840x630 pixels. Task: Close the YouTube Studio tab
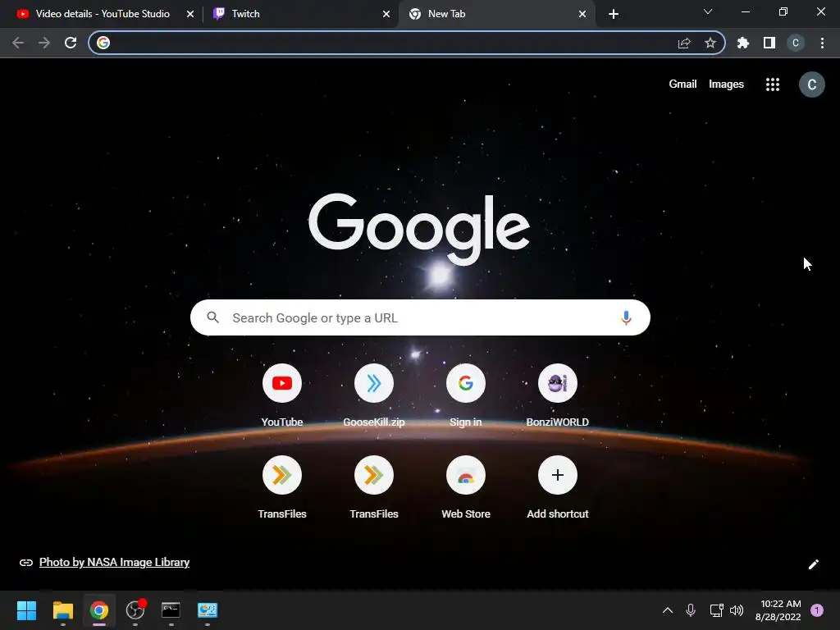(x=190, y=14)
